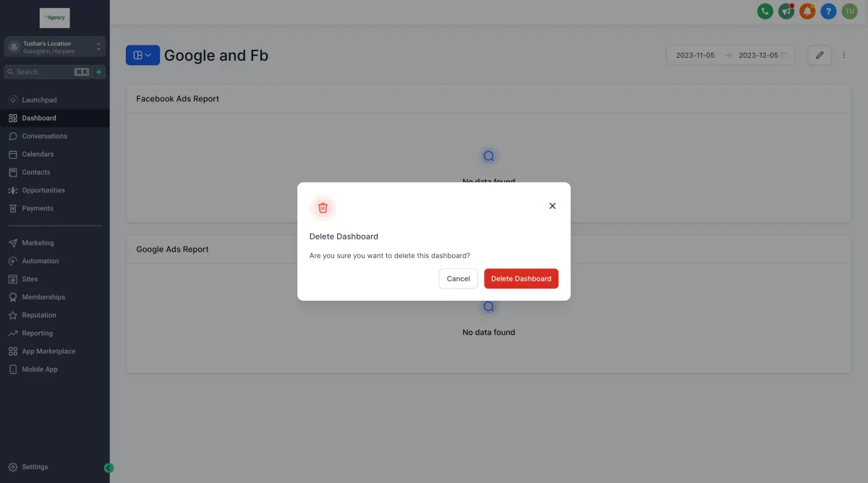
Task: Open Mobile App in sidebar
Action: click(55, 369)
